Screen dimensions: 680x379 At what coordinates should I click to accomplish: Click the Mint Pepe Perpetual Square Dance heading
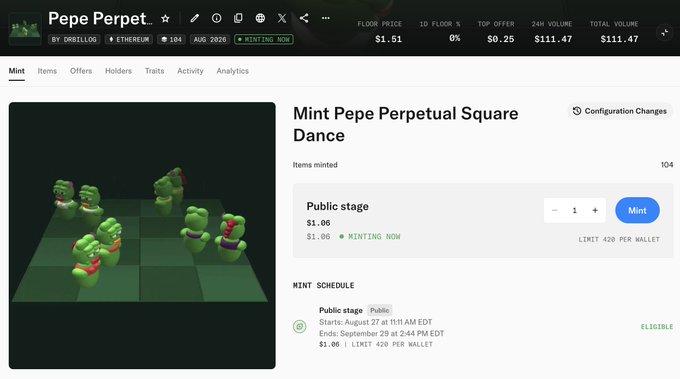(x=405, y=124)
